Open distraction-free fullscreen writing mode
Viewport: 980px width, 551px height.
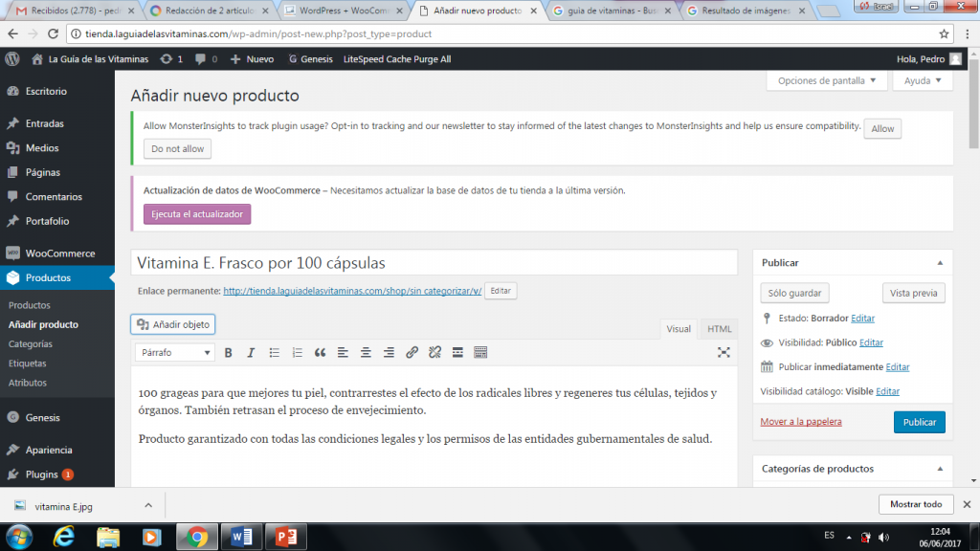724,353
